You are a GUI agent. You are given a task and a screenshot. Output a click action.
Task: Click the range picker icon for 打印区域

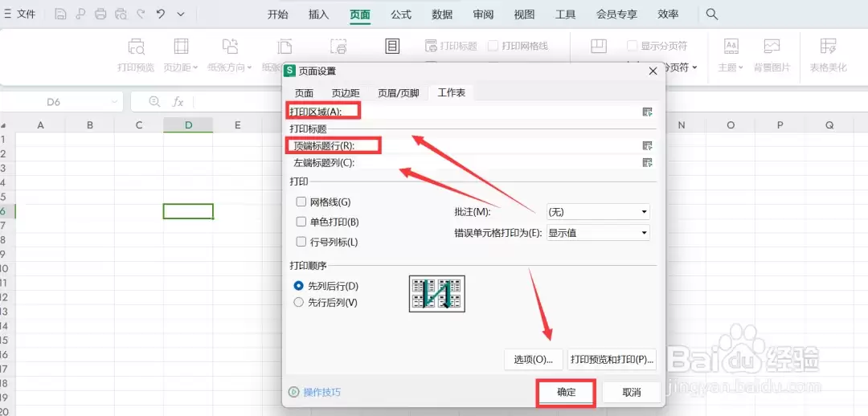647,112
